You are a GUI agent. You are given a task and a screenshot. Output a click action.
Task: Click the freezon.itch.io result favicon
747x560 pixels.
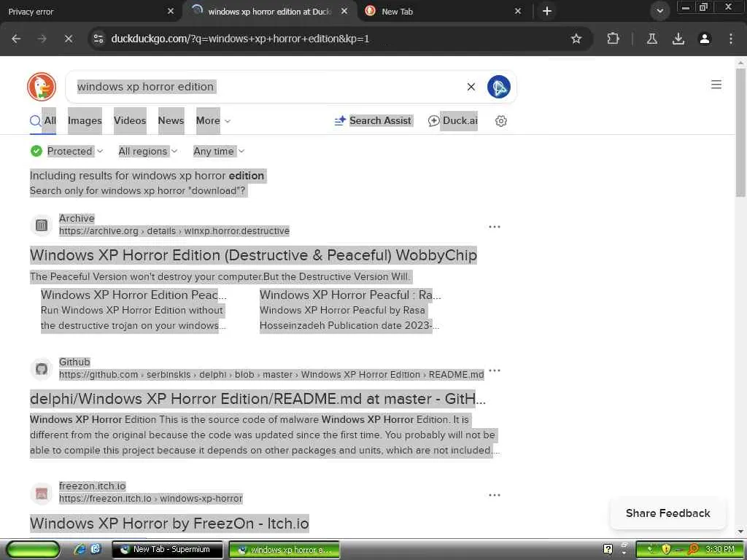pyautogui.click(x=42, y=494)
